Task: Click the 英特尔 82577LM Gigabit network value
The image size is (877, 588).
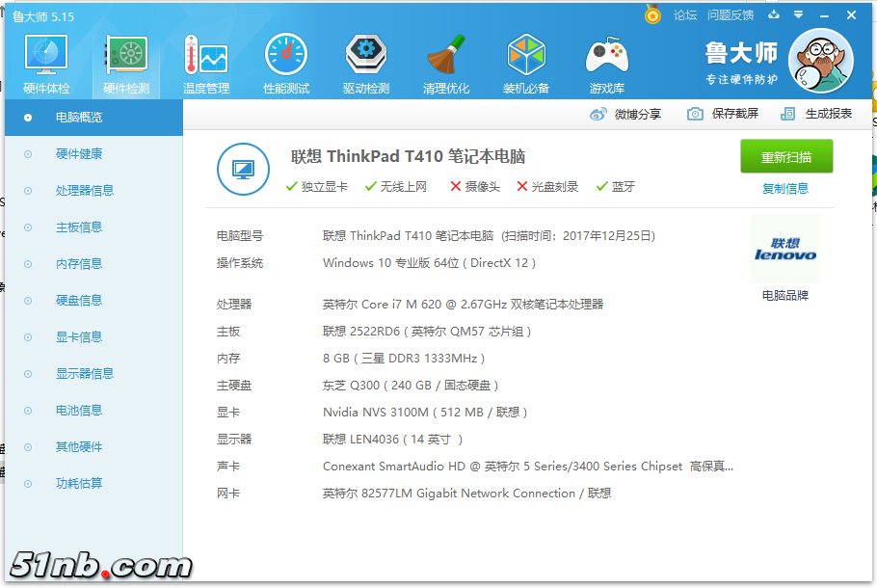Action: tap(467, 494)
